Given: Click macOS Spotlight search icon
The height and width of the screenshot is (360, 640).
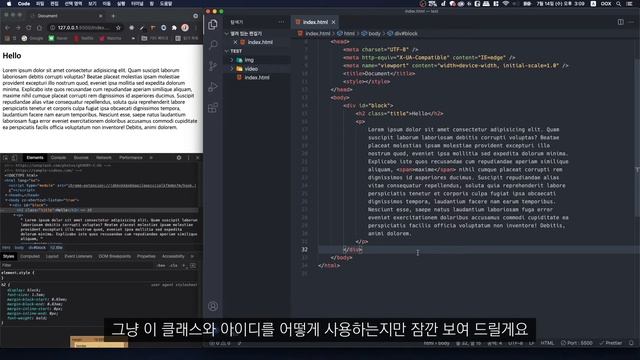Looking at the screenshot, I should point(619,4).
